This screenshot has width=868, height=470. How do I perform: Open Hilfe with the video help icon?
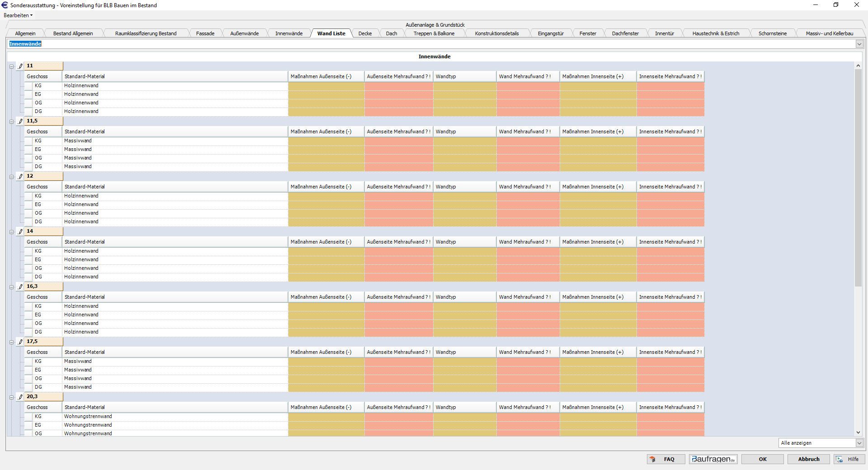click(x=849, y=459)
